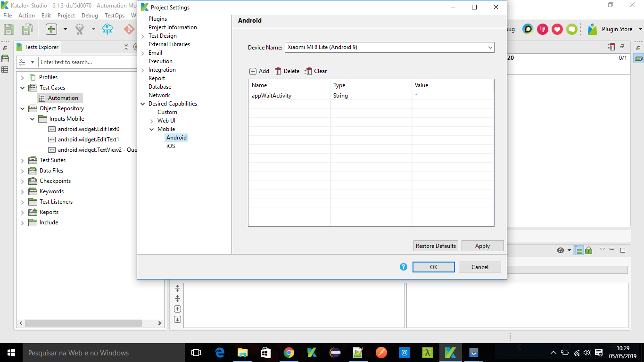Click the Git icon in the toolbar
Viewport: 644px width, 362px height.
click(129, 29)
